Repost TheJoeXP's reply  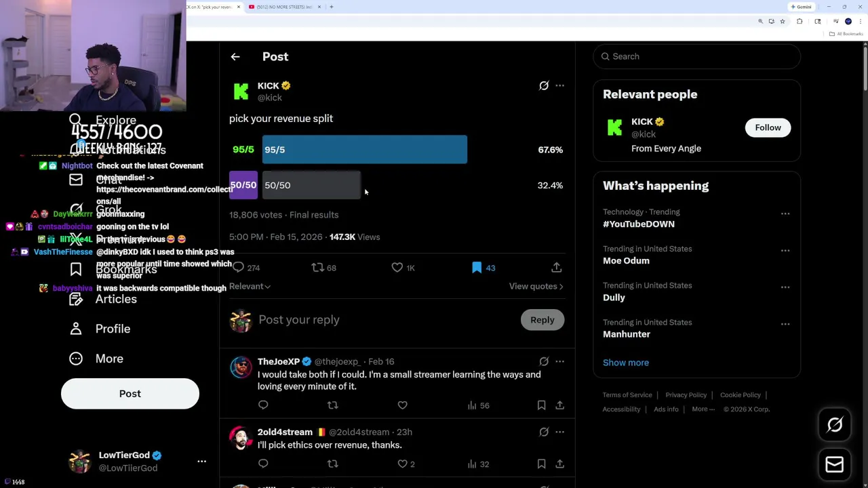(x=332, y=405)
